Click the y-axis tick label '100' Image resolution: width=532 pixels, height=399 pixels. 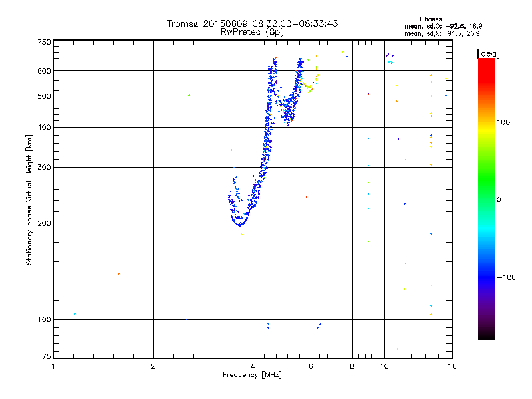[44, 320]
